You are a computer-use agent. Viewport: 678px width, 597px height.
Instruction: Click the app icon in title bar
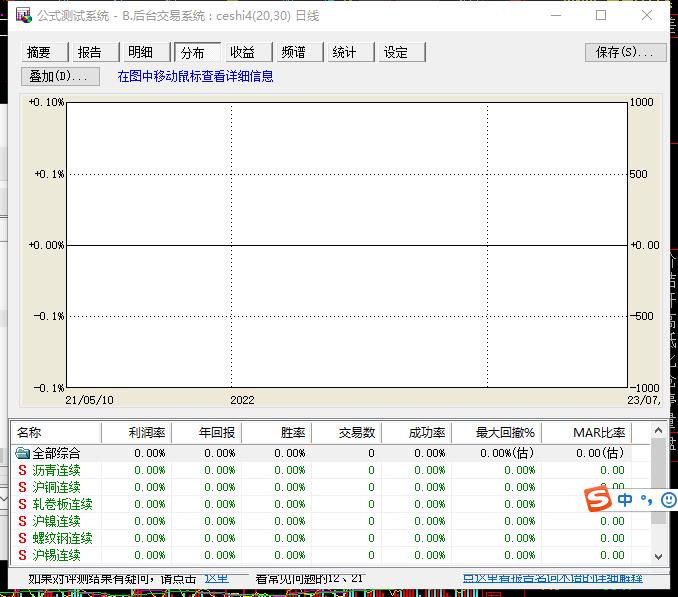[24, 16]
